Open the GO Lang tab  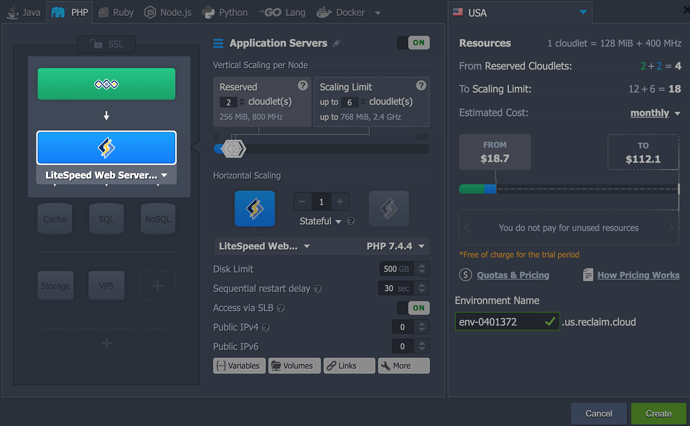[x=282, y=12]
